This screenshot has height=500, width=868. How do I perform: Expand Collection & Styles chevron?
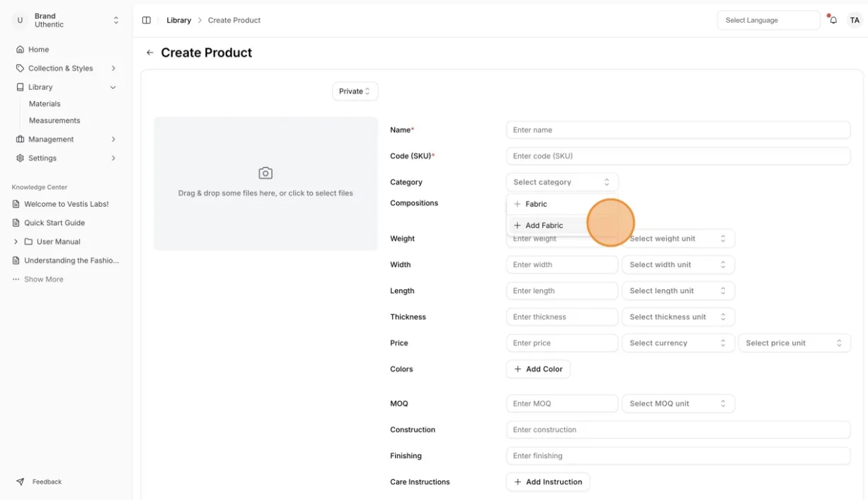point(113,68)
